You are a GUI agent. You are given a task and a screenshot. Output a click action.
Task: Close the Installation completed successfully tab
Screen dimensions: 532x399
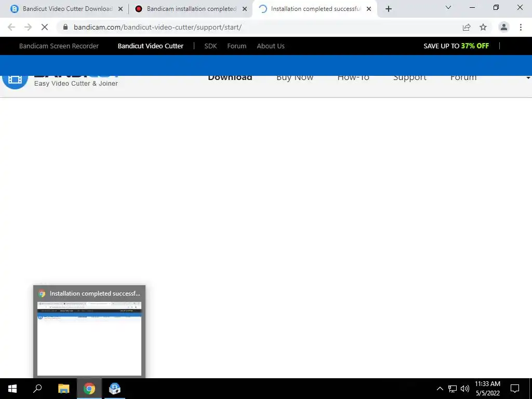pyautogui.click(x=369, y=9)
